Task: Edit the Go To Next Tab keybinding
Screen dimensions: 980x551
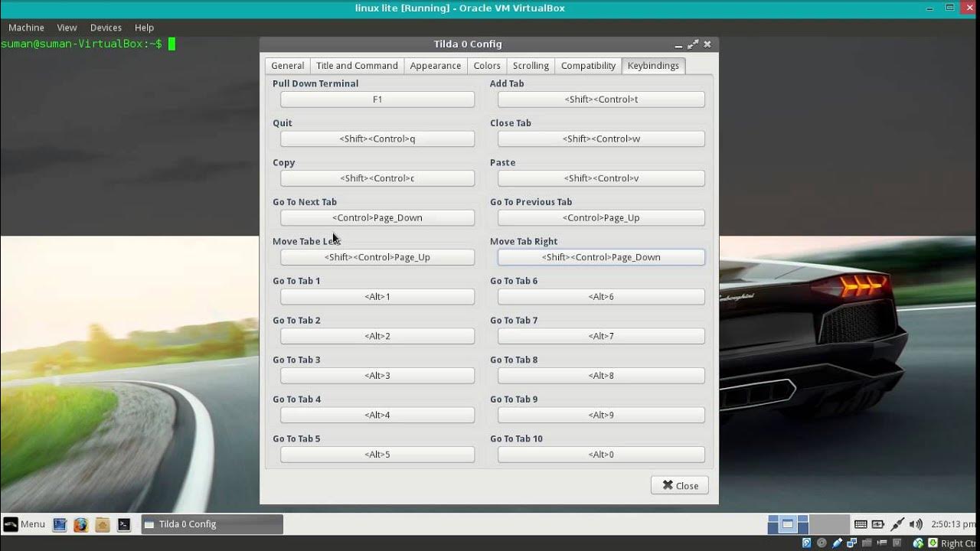Action: point(377,217)
